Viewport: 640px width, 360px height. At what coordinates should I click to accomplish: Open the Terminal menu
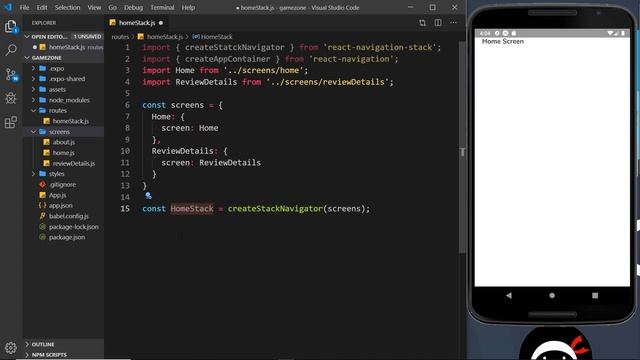162,7
